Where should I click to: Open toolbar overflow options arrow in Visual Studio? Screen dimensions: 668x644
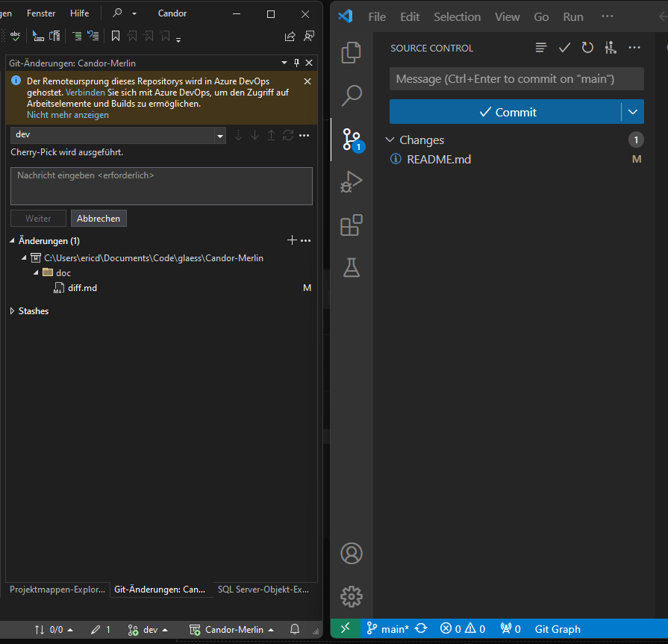pos(178,40)
